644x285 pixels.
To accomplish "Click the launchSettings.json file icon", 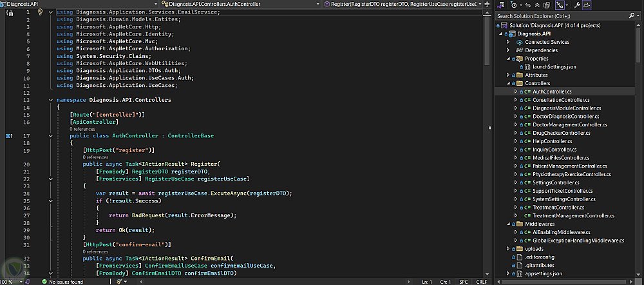I will click(x=528, y=66).
